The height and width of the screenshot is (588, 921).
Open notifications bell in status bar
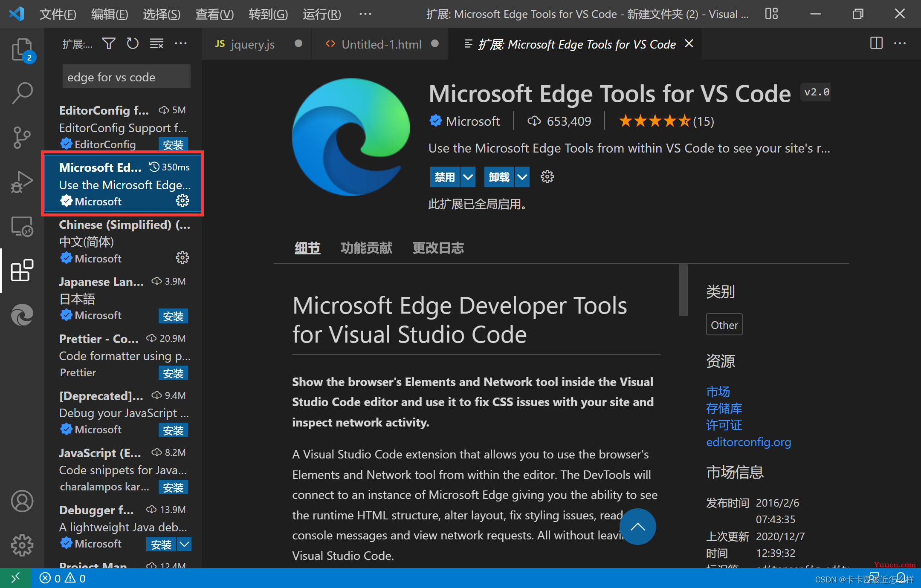[x=901, y=578]
